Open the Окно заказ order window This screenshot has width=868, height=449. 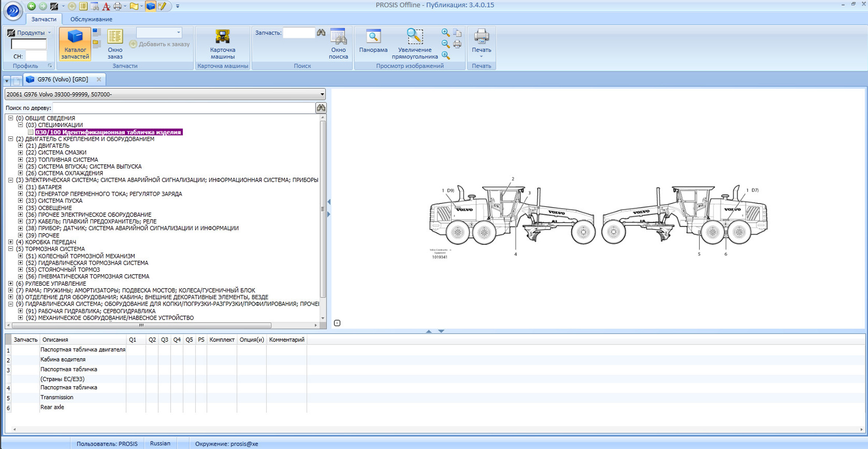(115, 44)
